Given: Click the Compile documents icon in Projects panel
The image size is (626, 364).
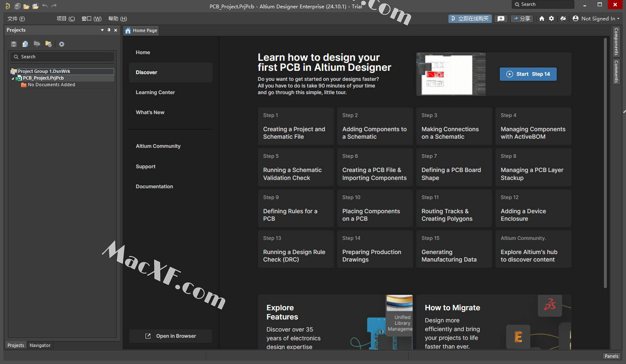Looking at the screenshot, I should click(25, 44).
